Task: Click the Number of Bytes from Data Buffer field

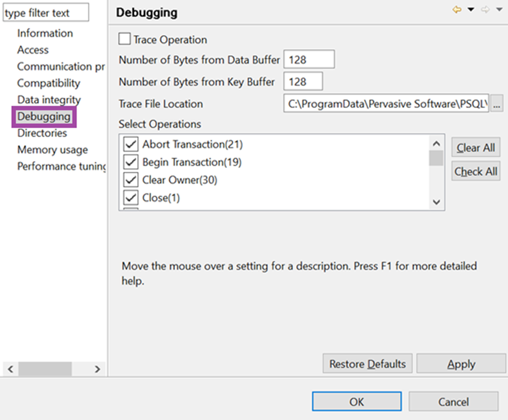Action: (x=309, y=59)
